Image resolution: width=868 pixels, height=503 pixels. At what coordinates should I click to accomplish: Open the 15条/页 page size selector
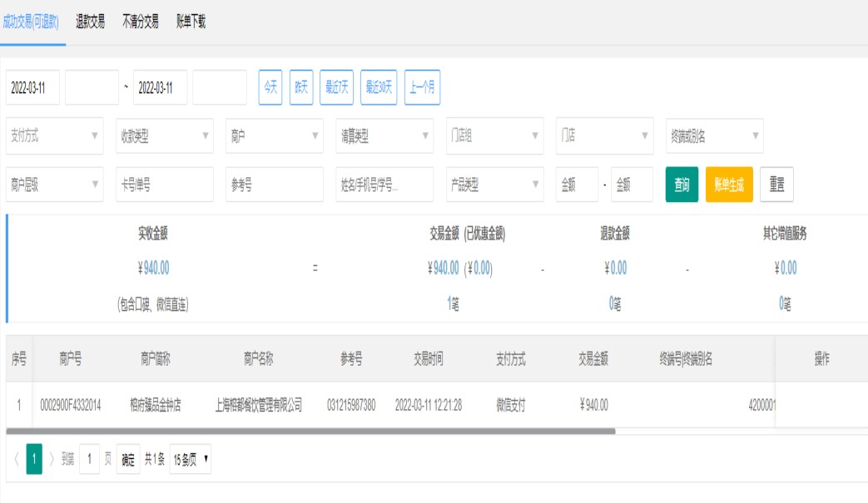pyautogui.click(x=190, y=458)
